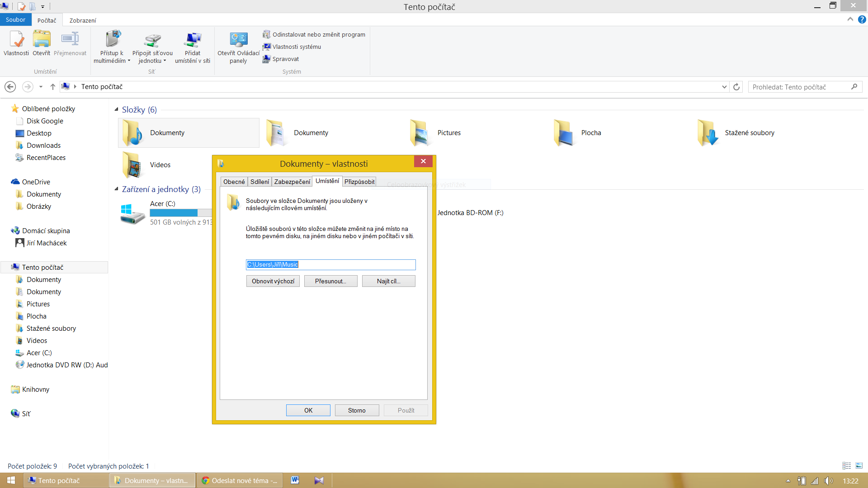The width and height of the screenshot is (868, 488).
Task: Select Knihovny in the navigation pane
Action: click(x=36, y=389)
